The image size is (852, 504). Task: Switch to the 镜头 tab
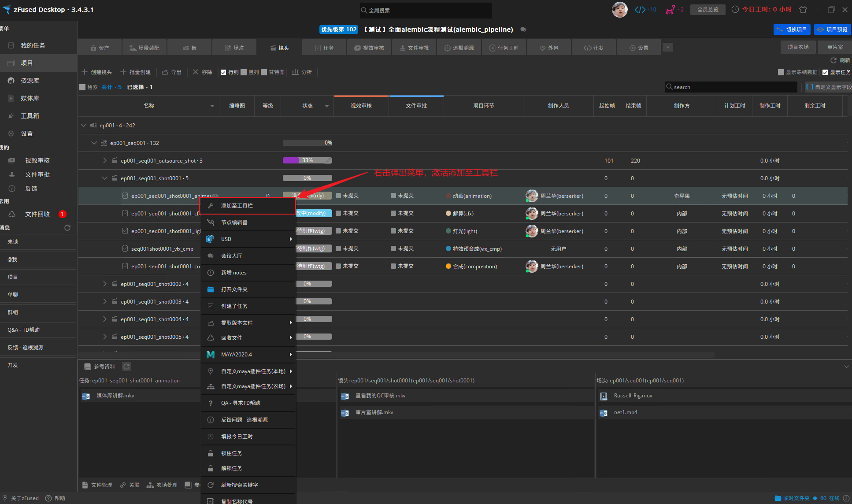click(279, 48)
